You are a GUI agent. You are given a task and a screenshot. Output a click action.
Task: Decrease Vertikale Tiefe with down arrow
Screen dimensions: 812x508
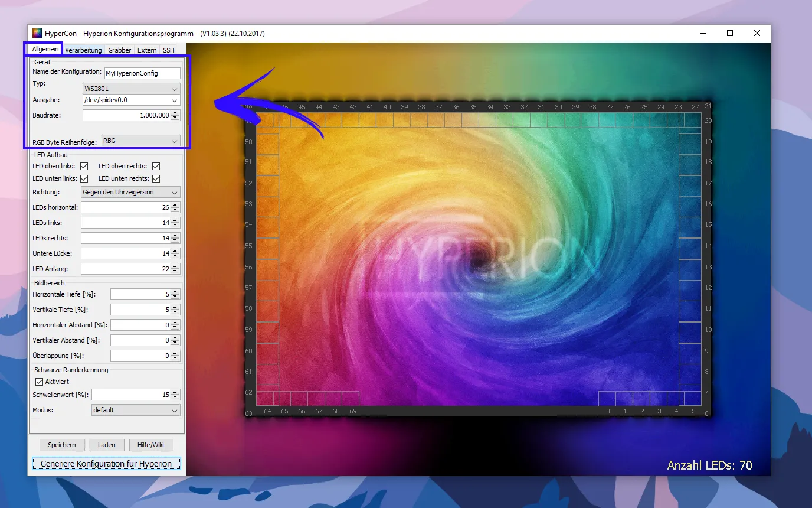pos(175,312)
